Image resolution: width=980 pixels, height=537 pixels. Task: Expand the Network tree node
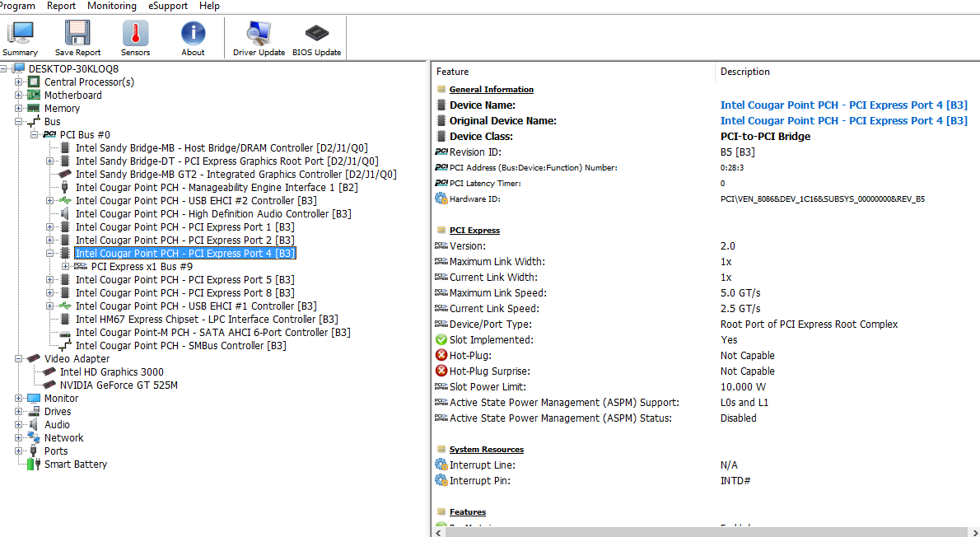[19, 437]
